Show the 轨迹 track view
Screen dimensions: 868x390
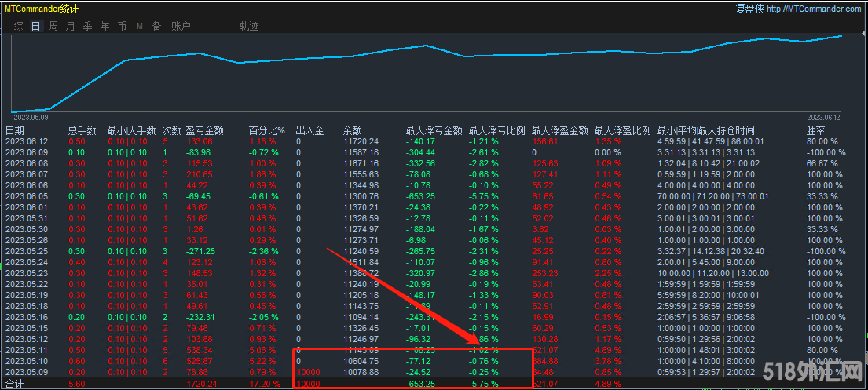(249, 26)
